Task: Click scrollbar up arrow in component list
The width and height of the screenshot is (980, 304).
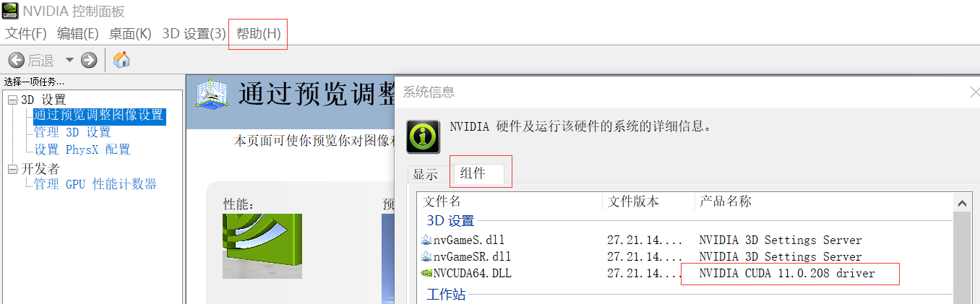Action: (x=962, y=203)
